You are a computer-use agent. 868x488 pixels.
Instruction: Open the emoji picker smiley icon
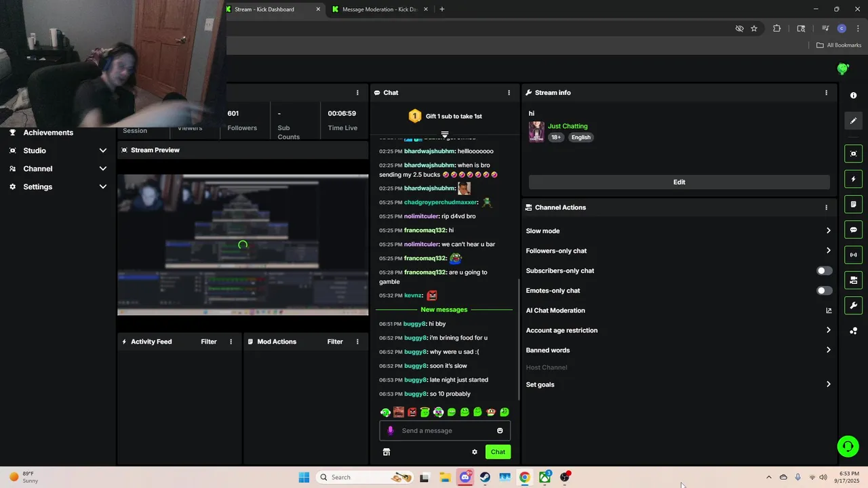(x=500, y=430)
